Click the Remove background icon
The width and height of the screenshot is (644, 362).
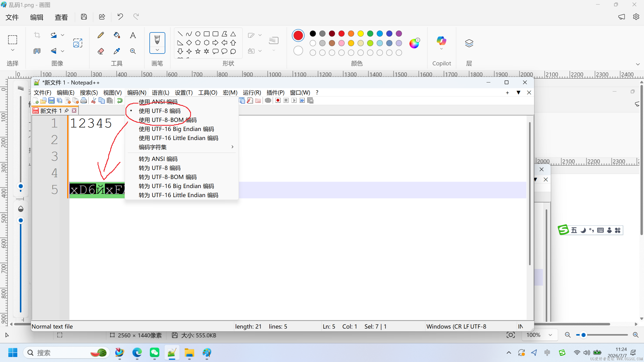[x=37, y=51]
